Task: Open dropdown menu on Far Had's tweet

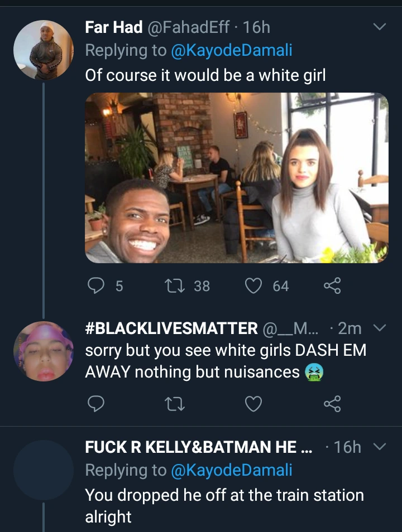Action: (380, 27)
